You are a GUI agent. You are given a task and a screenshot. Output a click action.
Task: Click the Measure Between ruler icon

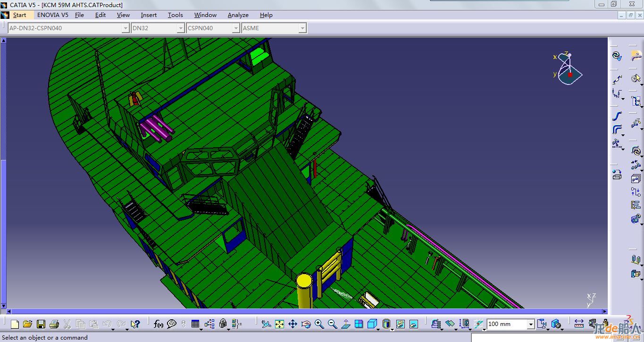[x=579, y=324]
